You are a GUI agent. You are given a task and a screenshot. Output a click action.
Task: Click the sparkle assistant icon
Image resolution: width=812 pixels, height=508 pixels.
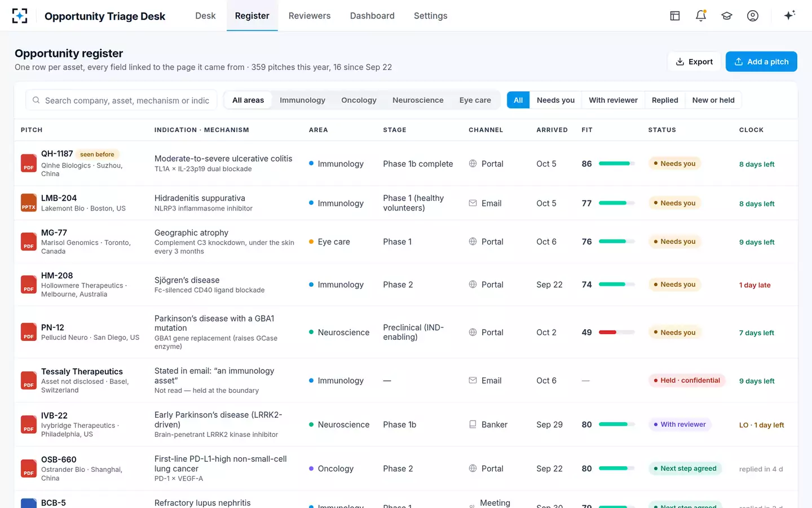point(789,15)
